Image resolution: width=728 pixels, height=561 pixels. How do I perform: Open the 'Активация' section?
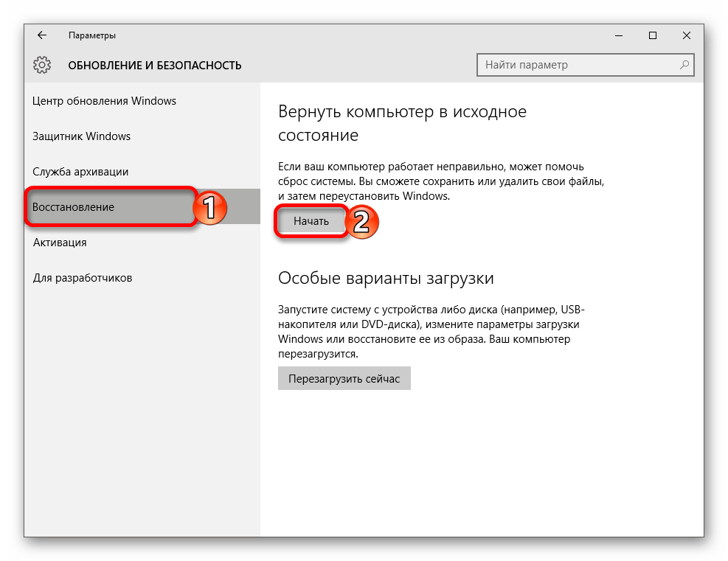[60, 243]
